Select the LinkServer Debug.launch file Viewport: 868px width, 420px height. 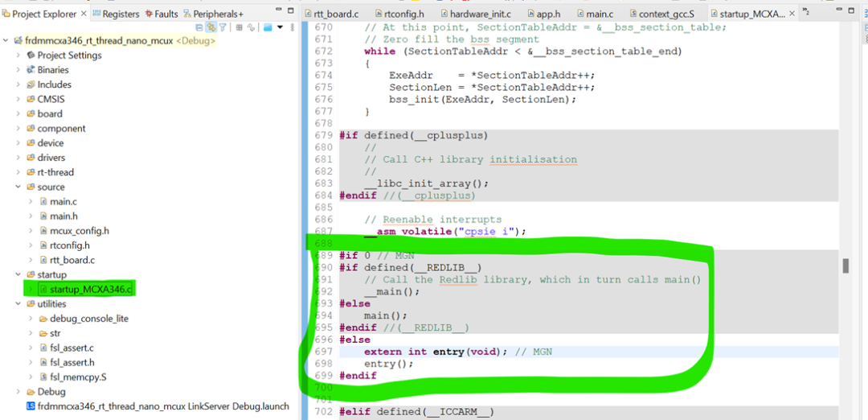[163, 406]
